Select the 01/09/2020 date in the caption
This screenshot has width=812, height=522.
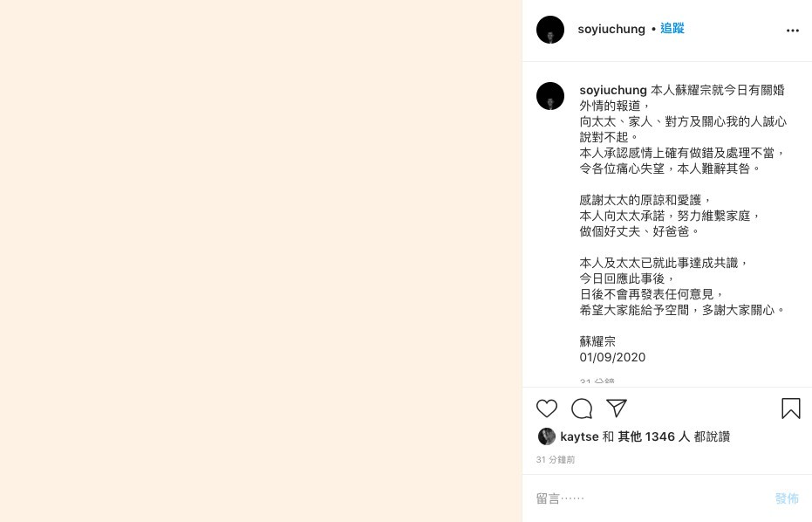pyautogui.click(x=612, y=357)
